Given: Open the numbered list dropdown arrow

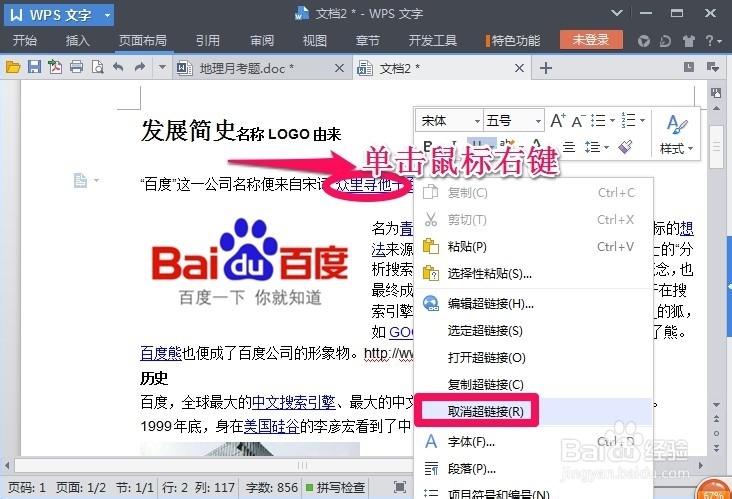Looking at the screenshot, I should click(x=643, y=120).
